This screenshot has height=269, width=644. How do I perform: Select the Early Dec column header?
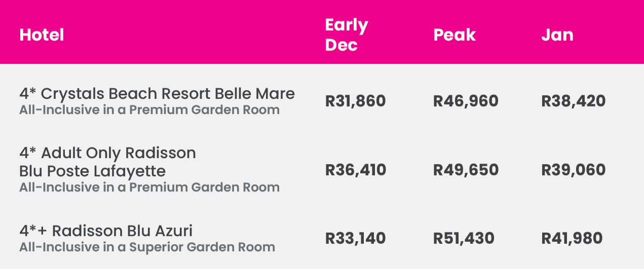click(x=347, y=35)
